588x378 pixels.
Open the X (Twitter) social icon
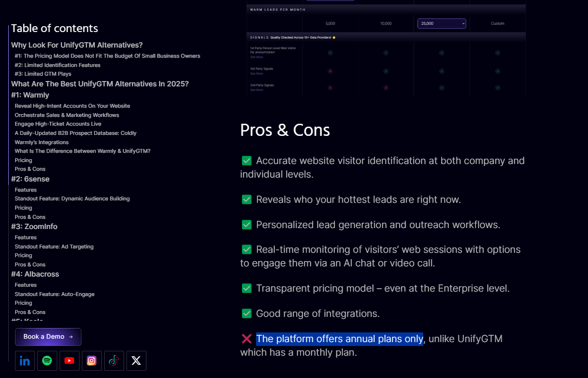(136, 361)
